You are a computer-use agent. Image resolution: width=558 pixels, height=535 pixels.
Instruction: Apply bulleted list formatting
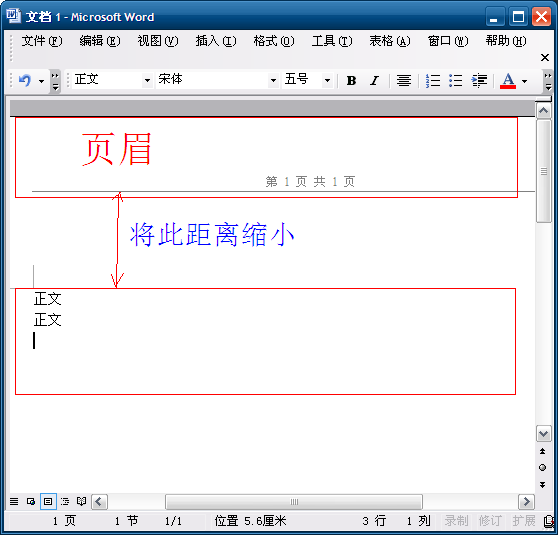456,81
